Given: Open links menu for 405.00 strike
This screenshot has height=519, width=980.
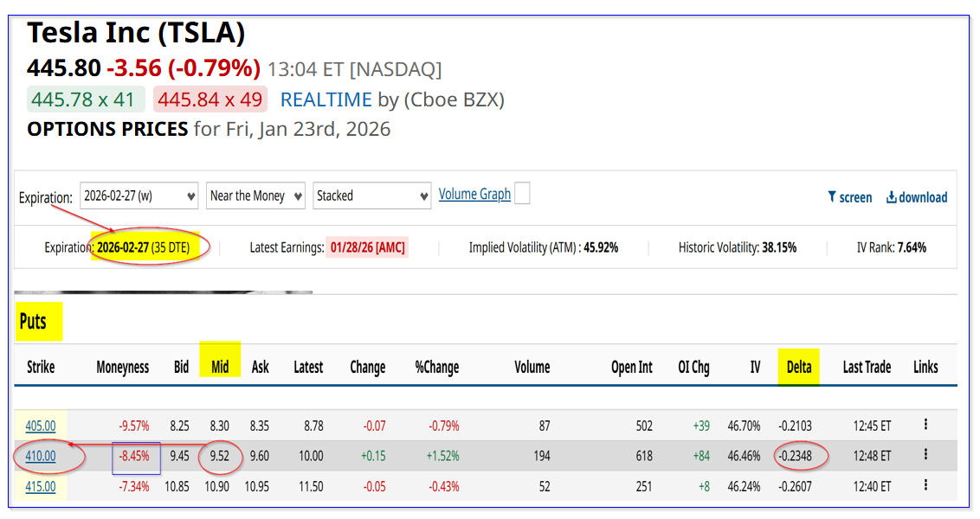Looking at the screenshot, I should pos(925,424).
